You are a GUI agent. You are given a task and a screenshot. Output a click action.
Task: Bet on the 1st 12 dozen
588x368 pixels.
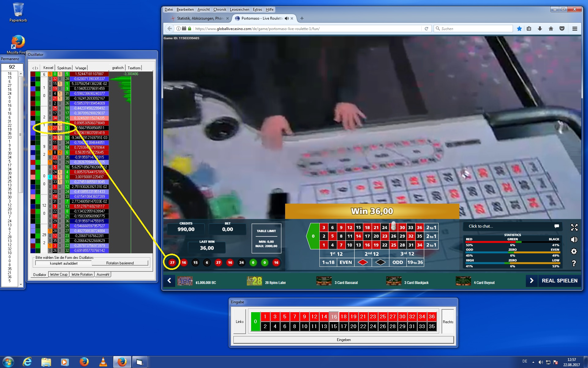point(337,254)
